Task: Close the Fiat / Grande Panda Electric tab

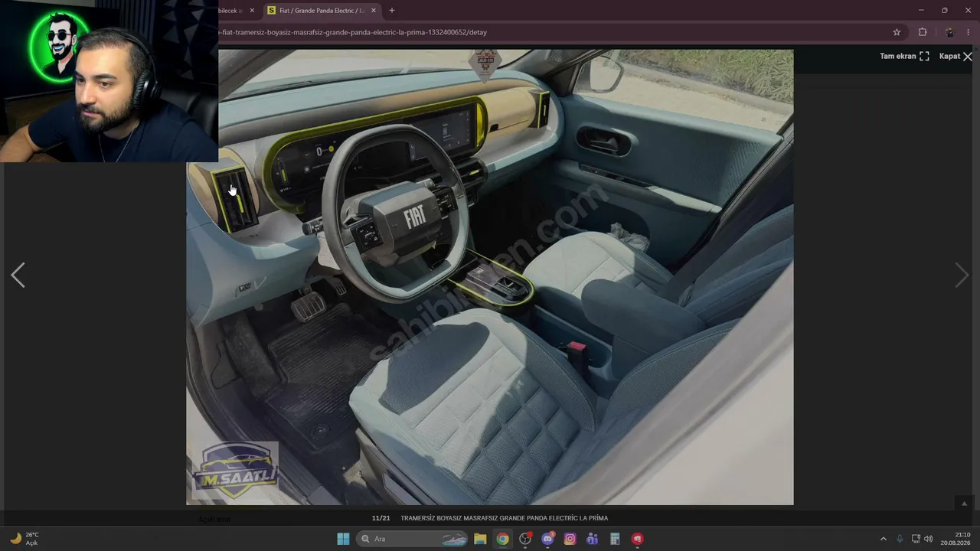Action: 374,11
